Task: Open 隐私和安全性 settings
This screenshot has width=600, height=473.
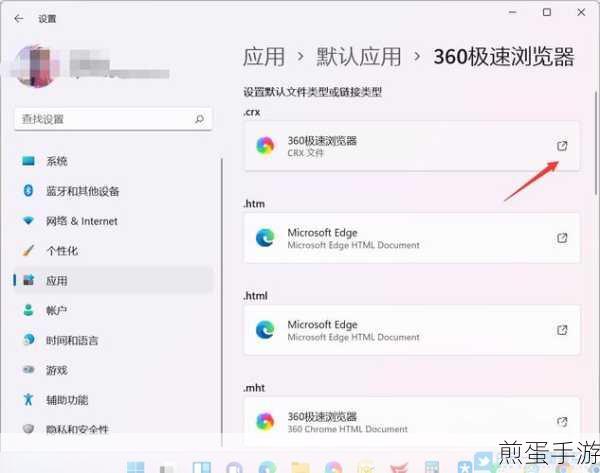Action: pyautogui.click(x=113, y=429)
